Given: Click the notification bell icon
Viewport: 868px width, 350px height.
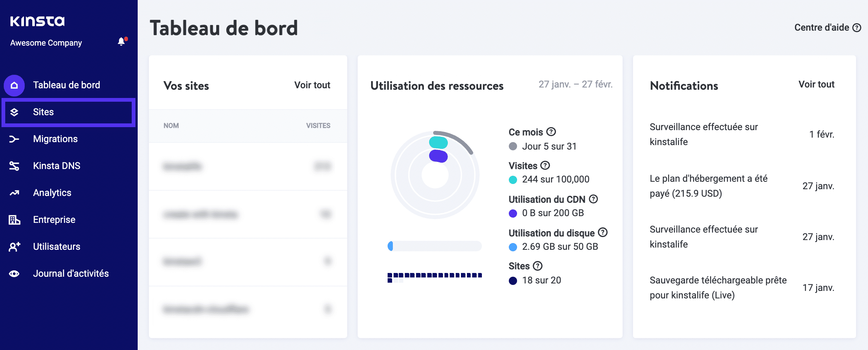Looking at the screenshot, I should (121, 41).
